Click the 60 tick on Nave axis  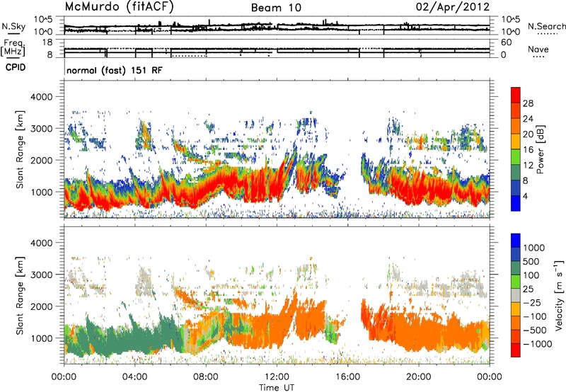point(506,42)
